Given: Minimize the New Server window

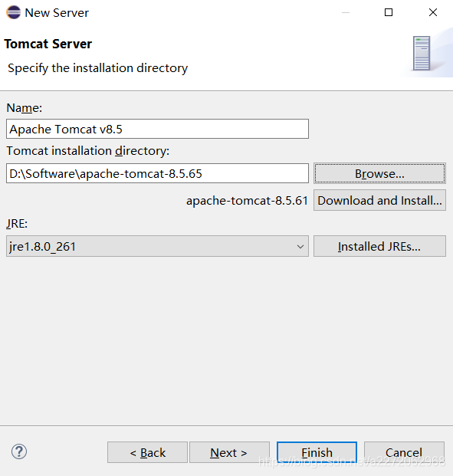Looking at the screenshot, I should 346,12.
